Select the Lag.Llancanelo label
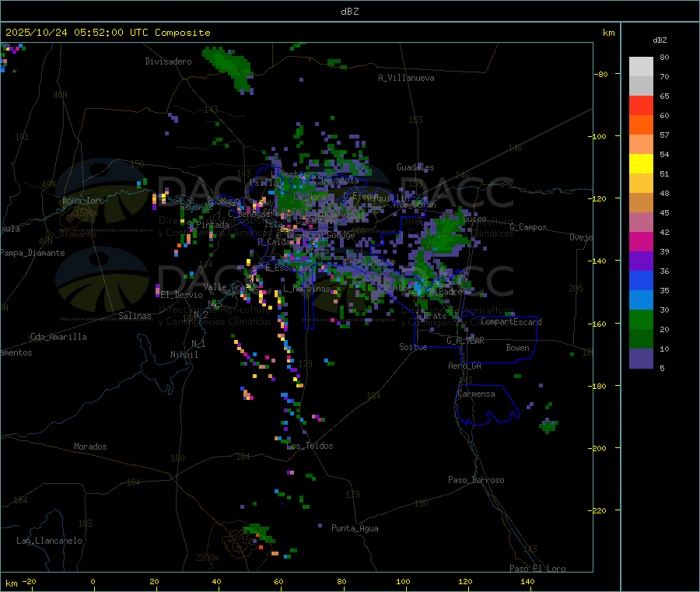The image size is (700, 592). (x=49, y=541)
